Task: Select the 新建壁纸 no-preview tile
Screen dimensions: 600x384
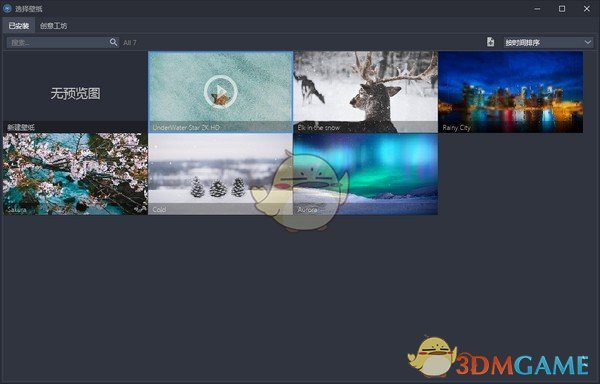Action: point(75,92)
